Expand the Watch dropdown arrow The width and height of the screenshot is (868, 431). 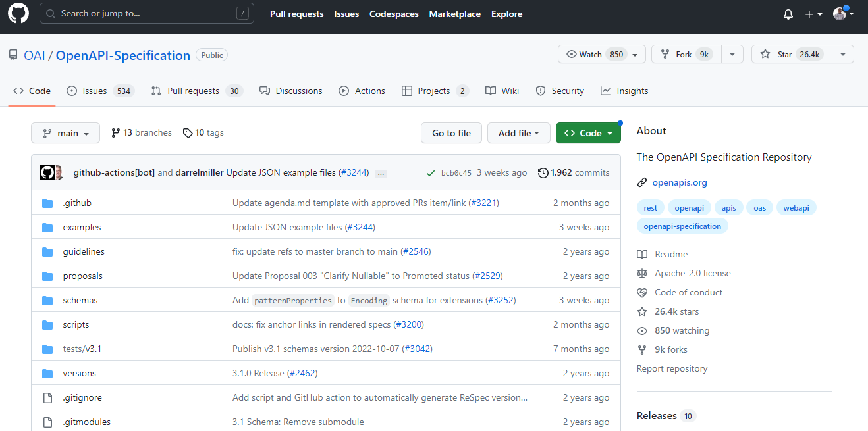[636, 54]
